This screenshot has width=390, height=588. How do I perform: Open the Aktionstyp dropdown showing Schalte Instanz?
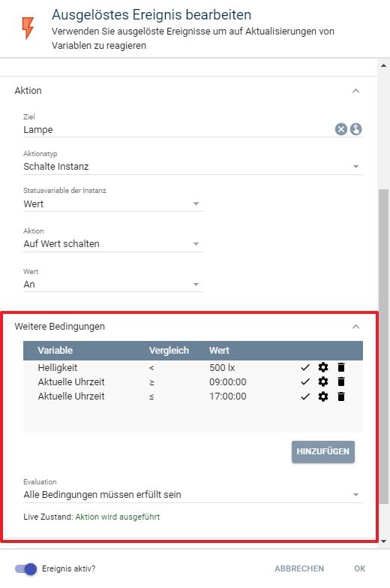pos(193,167)
